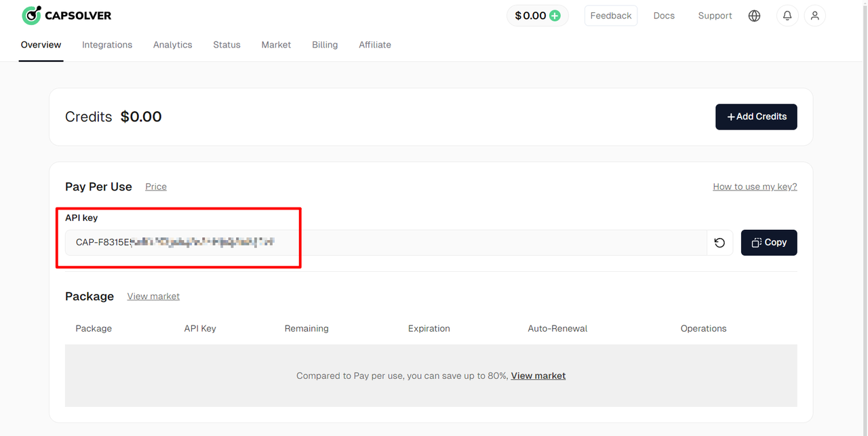Open the language globe icon
Screen dimensions: 868x436
pos(754,16)
